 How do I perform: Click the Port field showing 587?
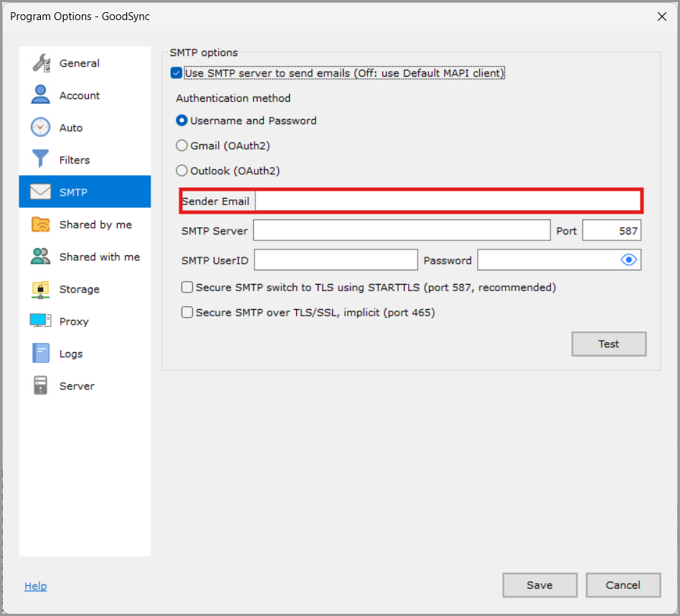(611, 230)
